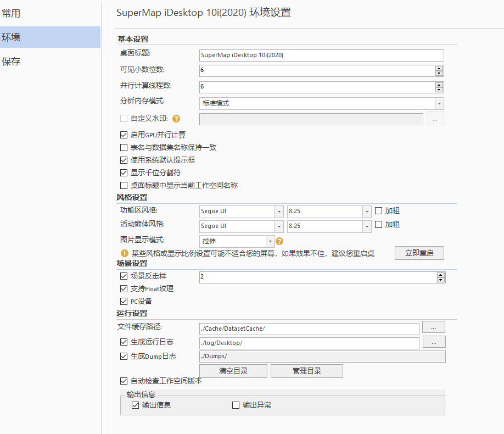This screenshot has height=434, width=504.
Task: Click the 自定义水印 path field
Action: point(311,119)
